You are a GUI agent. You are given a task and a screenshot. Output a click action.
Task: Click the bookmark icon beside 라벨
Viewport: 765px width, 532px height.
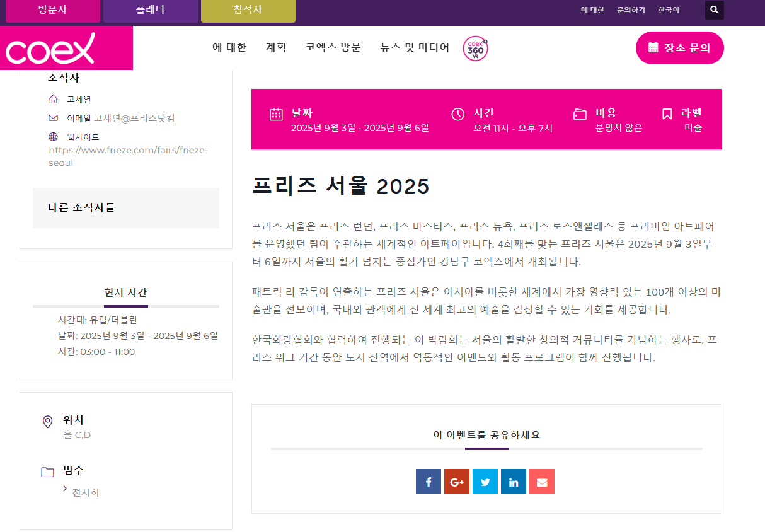(x=667, y=114)
